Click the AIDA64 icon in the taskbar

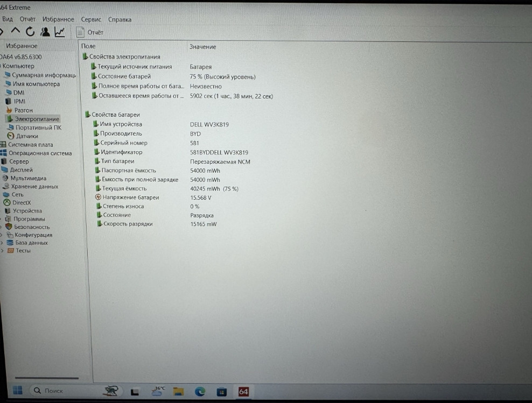243,392
